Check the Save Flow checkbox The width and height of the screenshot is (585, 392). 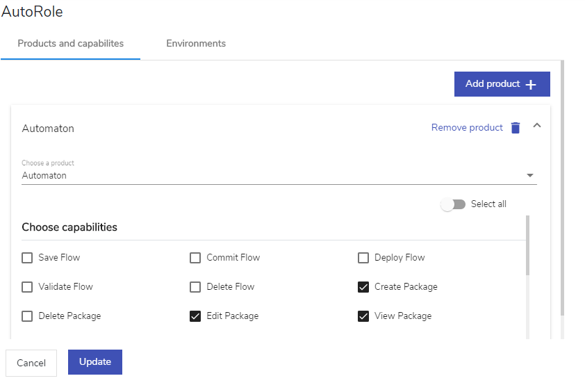tap(27, 258)
